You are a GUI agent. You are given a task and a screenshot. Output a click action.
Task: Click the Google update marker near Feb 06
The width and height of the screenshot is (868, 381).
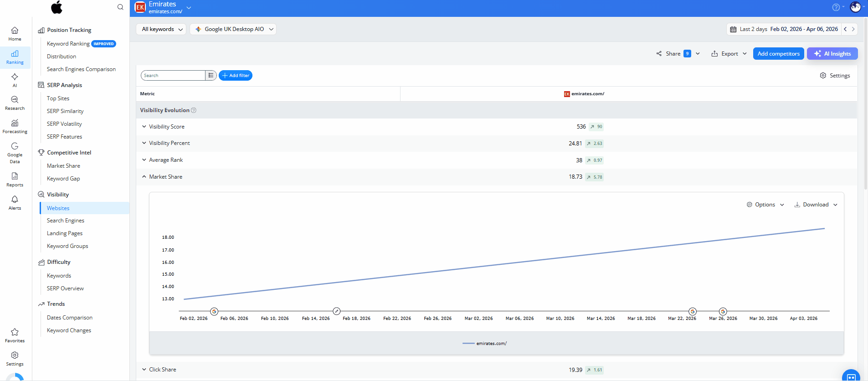pos(214,312)
